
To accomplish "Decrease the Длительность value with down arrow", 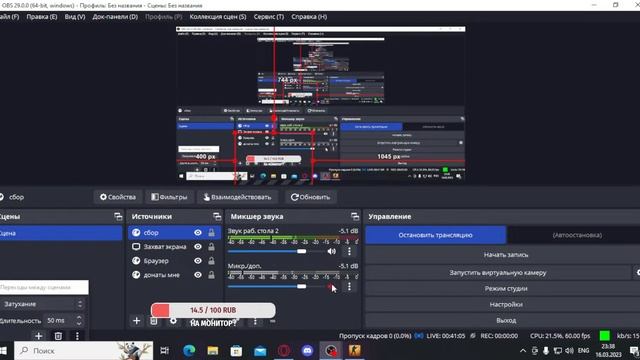I will click(x=79, y=323).
